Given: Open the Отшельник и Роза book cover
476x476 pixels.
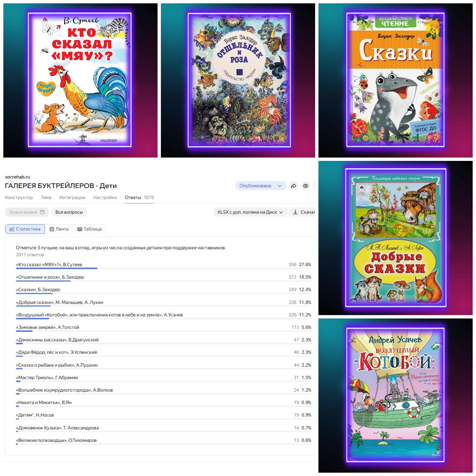Looking at the screenshot, I should tap(239, 80).
